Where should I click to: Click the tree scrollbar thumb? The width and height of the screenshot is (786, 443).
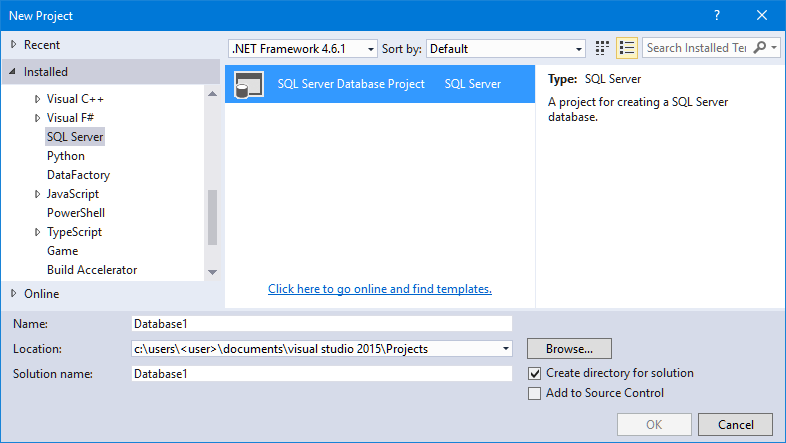point(213,217)
